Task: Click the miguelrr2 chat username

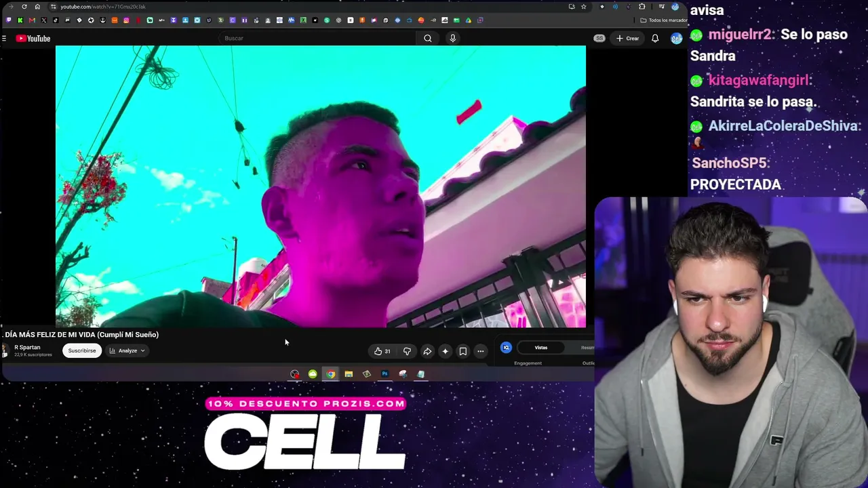Action: [740, 35]
